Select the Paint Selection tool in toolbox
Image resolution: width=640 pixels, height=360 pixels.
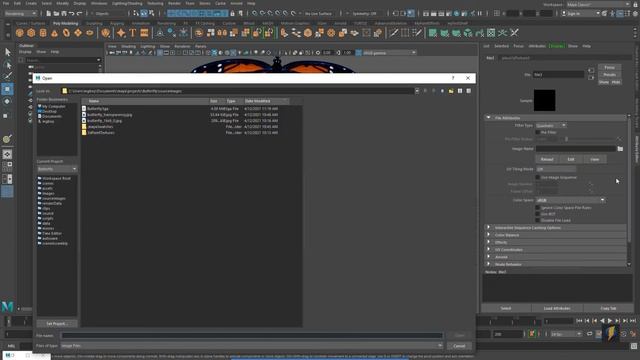(7, 76)
